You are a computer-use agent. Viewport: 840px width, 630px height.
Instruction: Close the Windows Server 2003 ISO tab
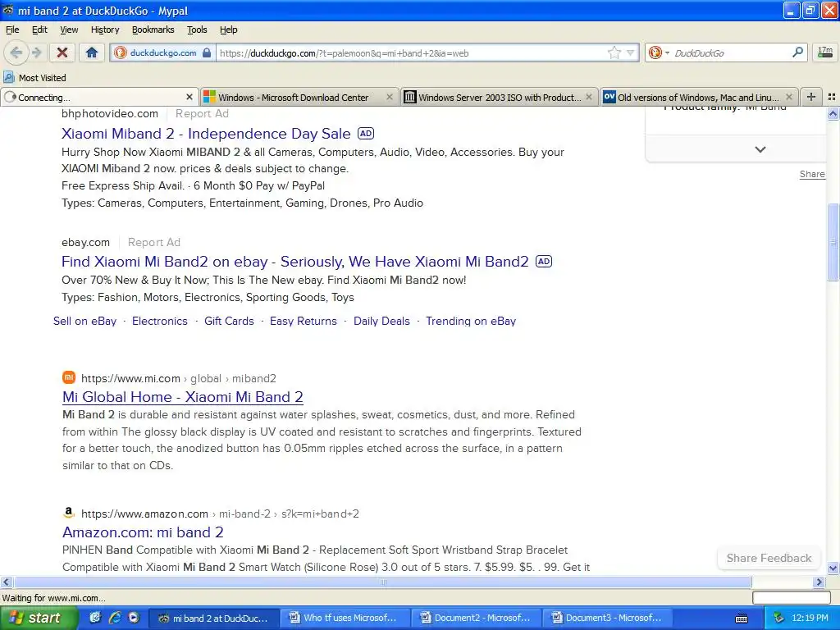[589, 97]
